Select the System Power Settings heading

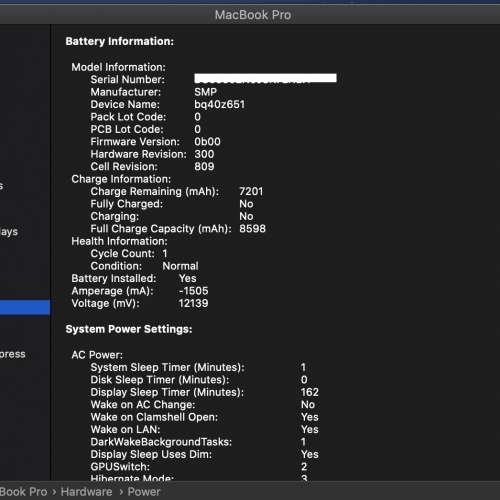pyautogui.click(x=129, y=329)
